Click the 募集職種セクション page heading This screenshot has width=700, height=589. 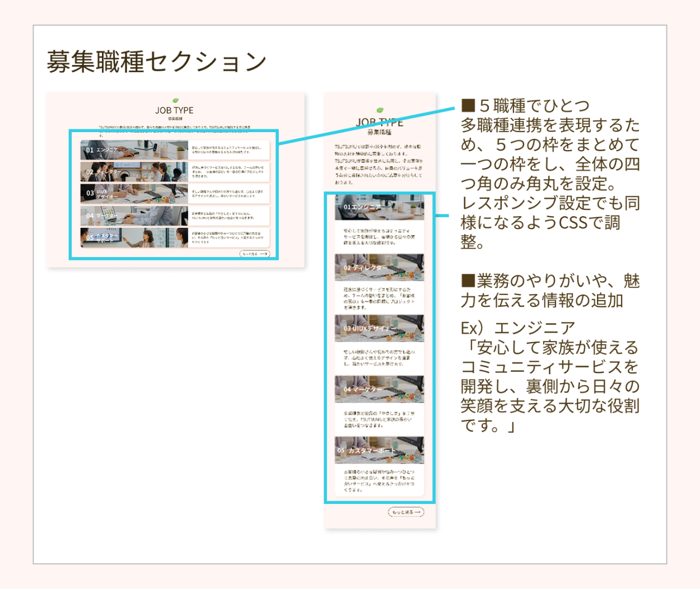(x=156, y=62)
